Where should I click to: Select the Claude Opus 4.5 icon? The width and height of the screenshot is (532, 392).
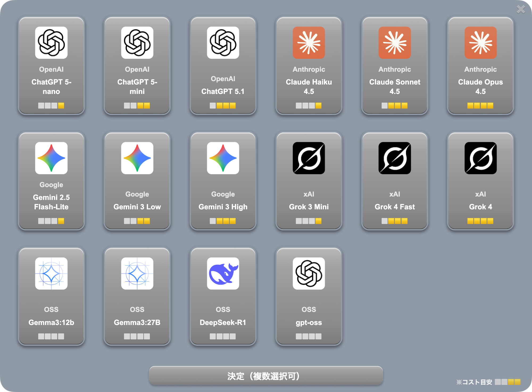pyautogui.click(x=480, y=43)
